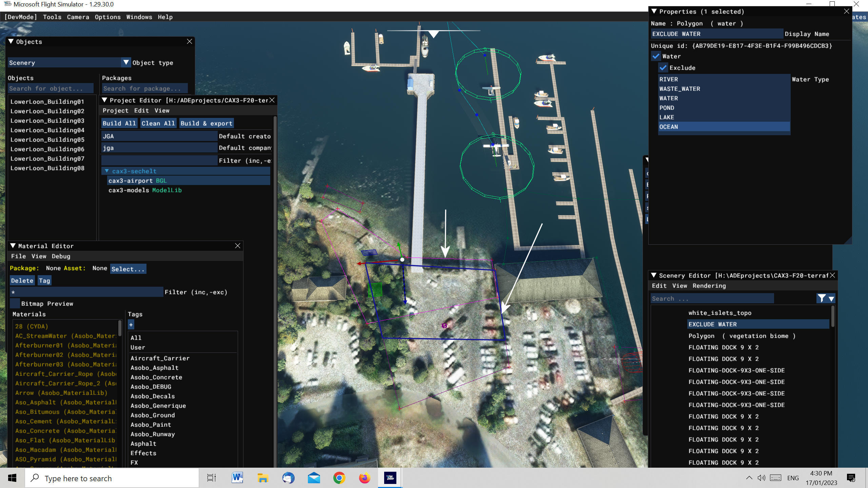Screen dimensions: 868x488
Task: Open Project menu in Project Editor
Action: (x=115, y=110)
